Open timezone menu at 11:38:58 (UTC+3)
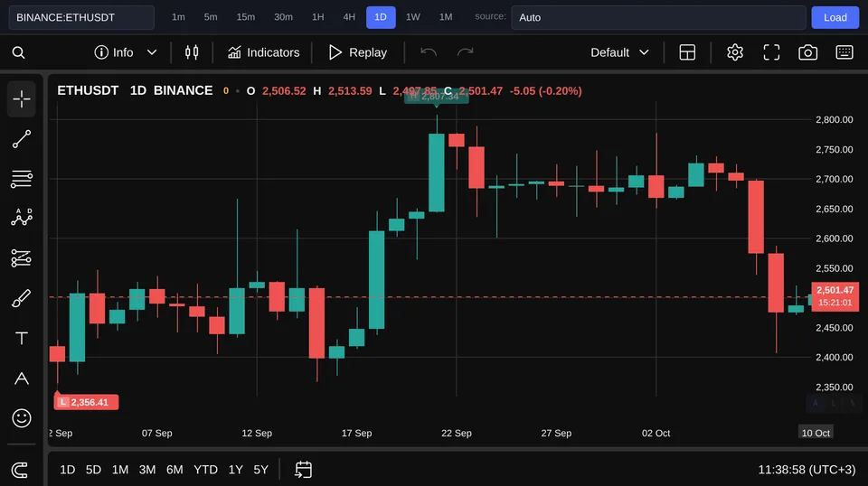Viewport: 868px width, 486px height. coord(807,470)
